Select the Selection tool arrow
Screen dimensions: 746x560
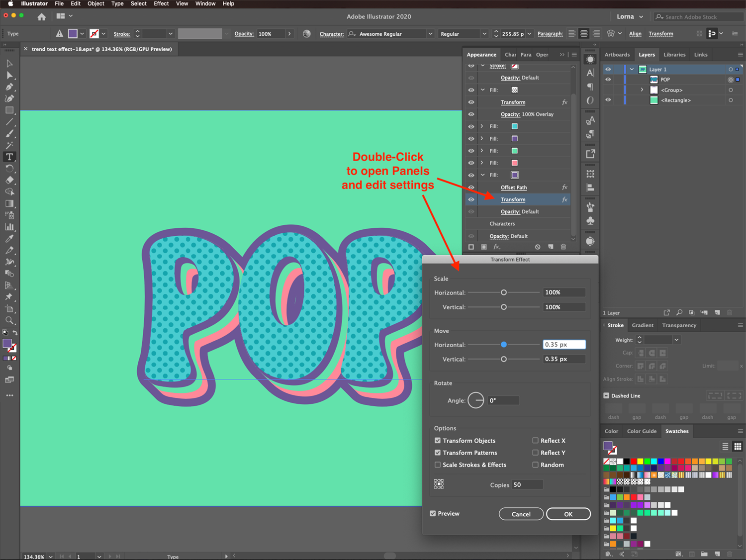point(9,64)
